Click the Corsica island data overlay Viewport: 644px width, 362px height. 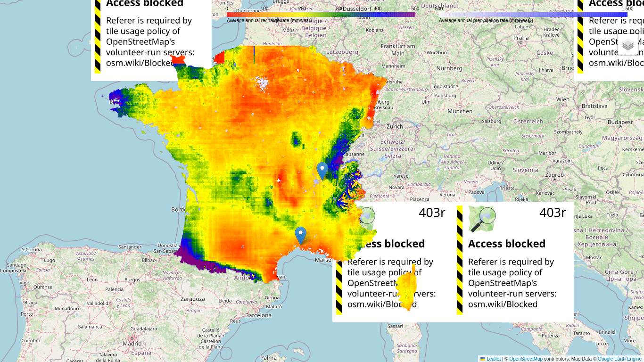[x=407, y=288]
